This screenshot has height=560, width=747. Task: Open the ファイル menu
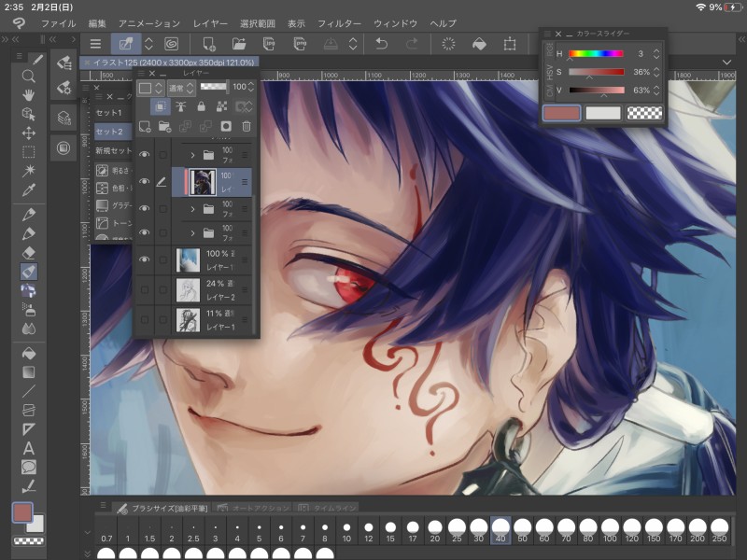coord(58,23)
